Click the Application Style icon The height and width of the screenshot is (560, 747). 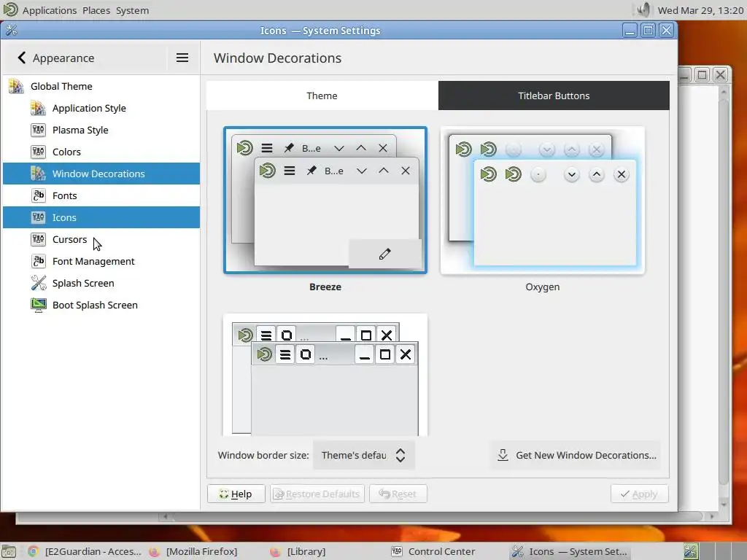coord(38,108)
